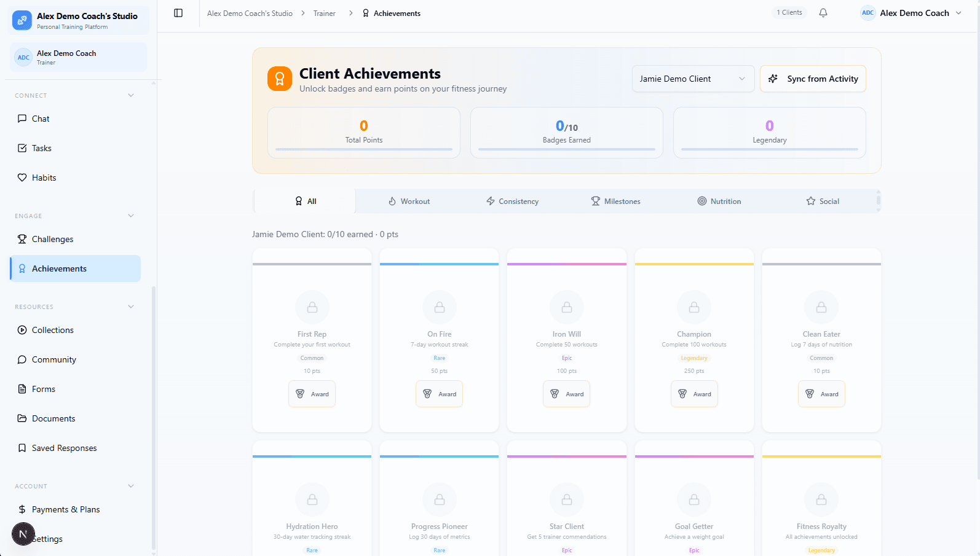
Task: Click the ADC avatar in top bar
Action: click(x=867, y=13)
